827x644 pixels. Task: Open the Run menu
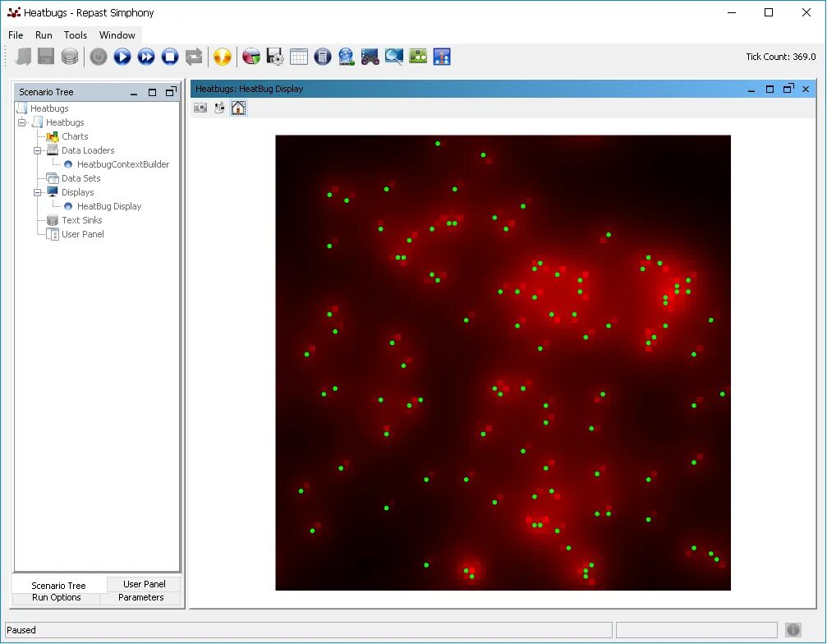[x=44, y=34]
